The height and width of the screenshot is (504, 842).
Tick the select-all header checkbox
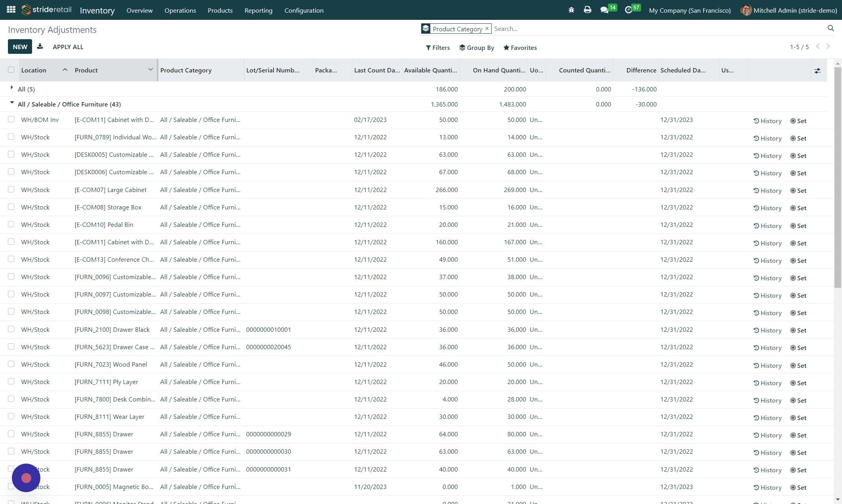tap(11, 70)
